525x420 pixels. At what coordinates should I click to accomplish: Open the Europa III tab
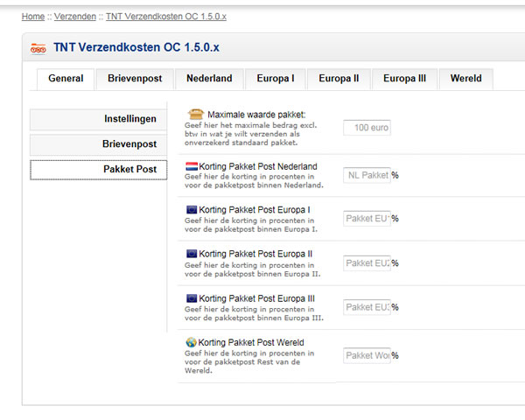click(405, 79)
